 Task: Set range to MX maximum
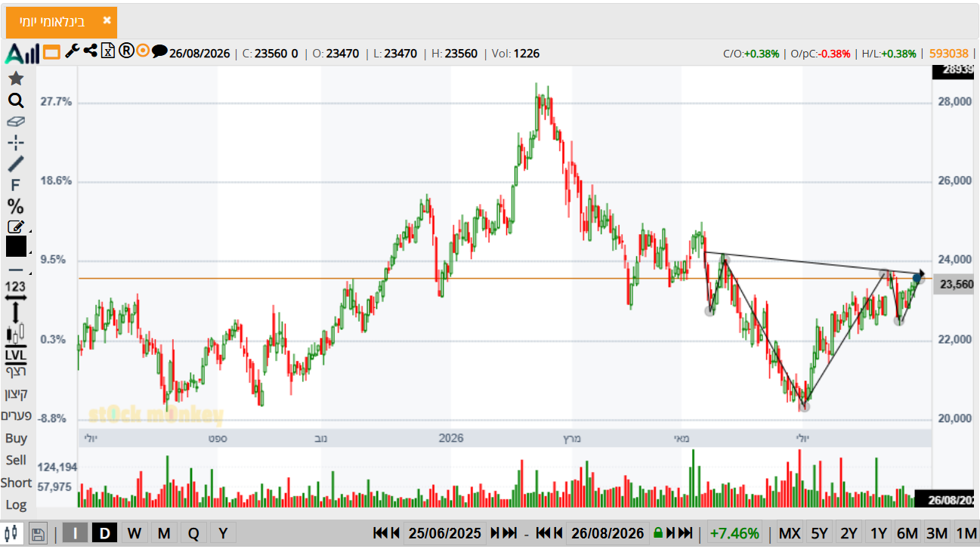[790, 533]
